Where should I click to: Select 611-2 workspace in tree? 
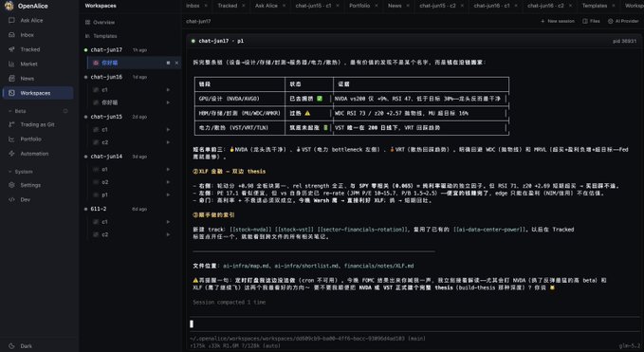pos(99,209)
